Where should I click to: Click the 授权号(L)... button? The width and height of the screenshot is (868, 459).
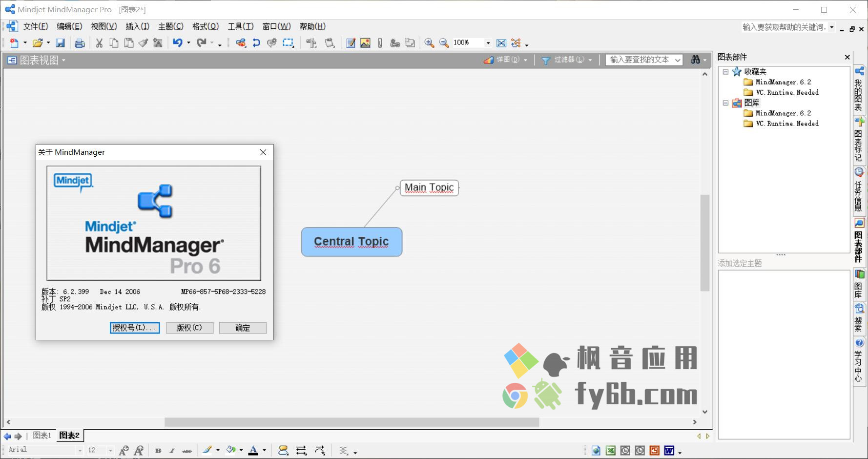point(135,328)
